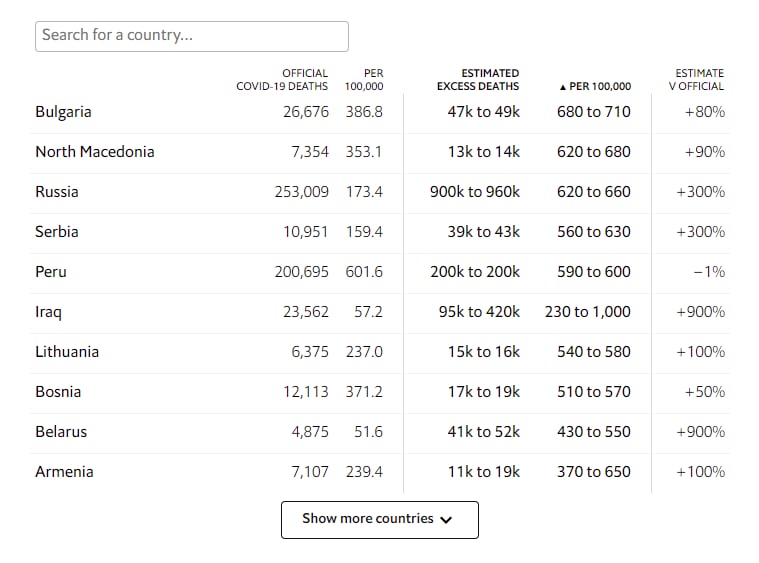Image resolution: width=759 pixels, height=563 pixels.
Task: Expand Show more countries button
Action: pyautogui.click(x=380, y=519)
